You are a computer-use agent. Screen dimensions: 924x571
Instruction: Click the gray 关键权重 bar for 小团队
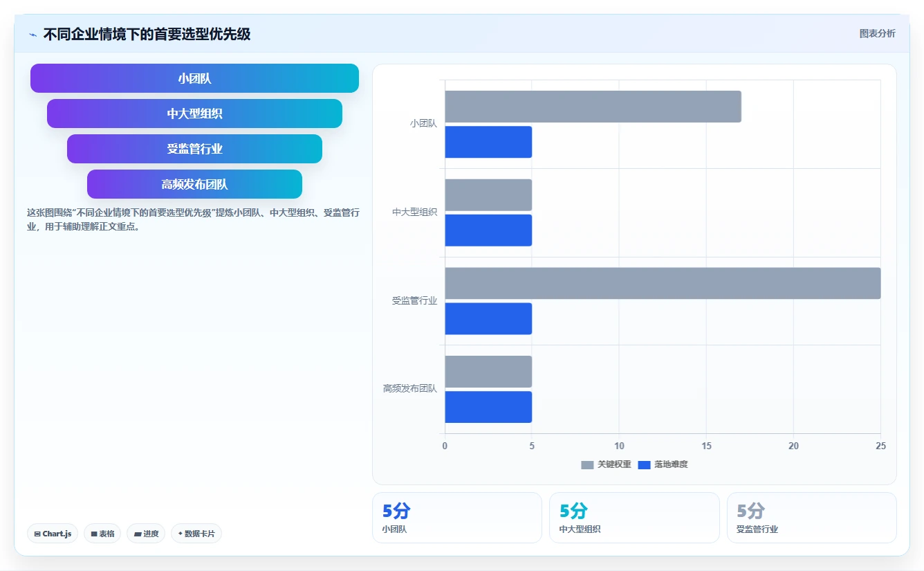(x=593, y=107)
